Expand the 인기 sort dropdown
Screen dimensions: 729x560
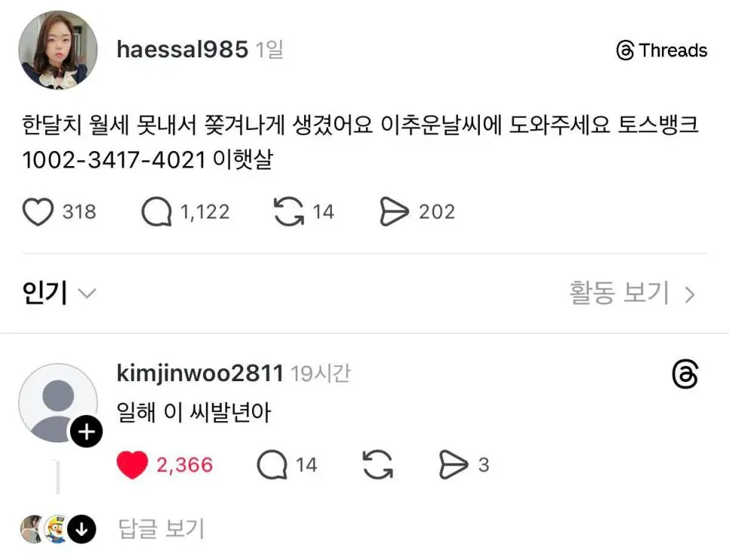[59, 293]
